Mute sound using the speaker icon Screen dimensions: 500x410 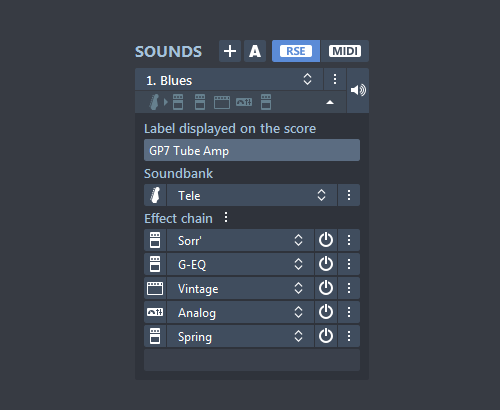(358, 90)
